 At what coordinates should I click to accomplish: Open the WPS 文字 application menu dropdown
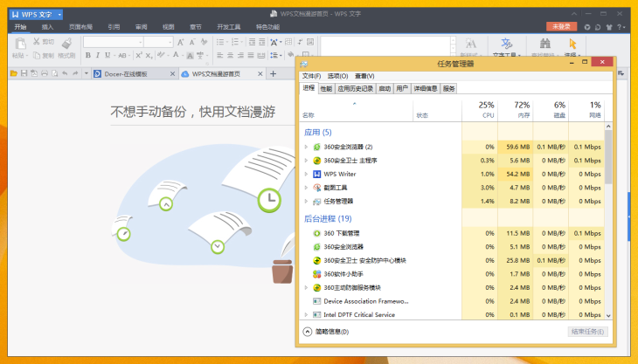59,15
